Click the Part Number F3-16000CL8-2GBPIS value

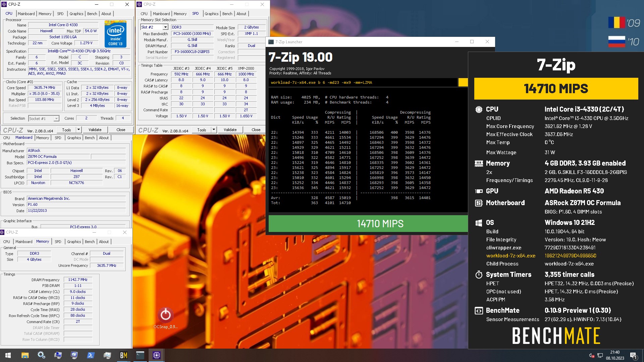(192, 52)
